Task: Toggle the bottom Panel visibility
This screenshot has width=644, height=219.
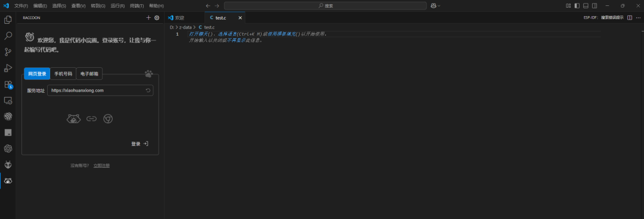Action: [586, 6]
